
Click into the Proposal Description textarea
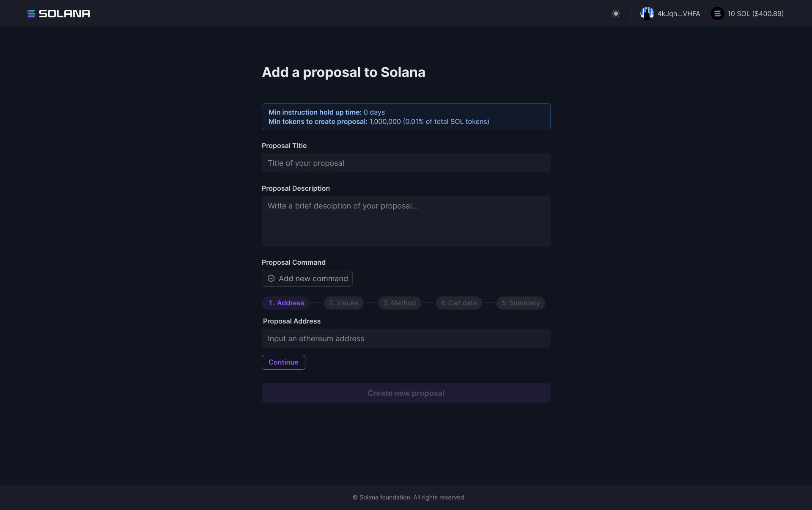coord(406,221)
